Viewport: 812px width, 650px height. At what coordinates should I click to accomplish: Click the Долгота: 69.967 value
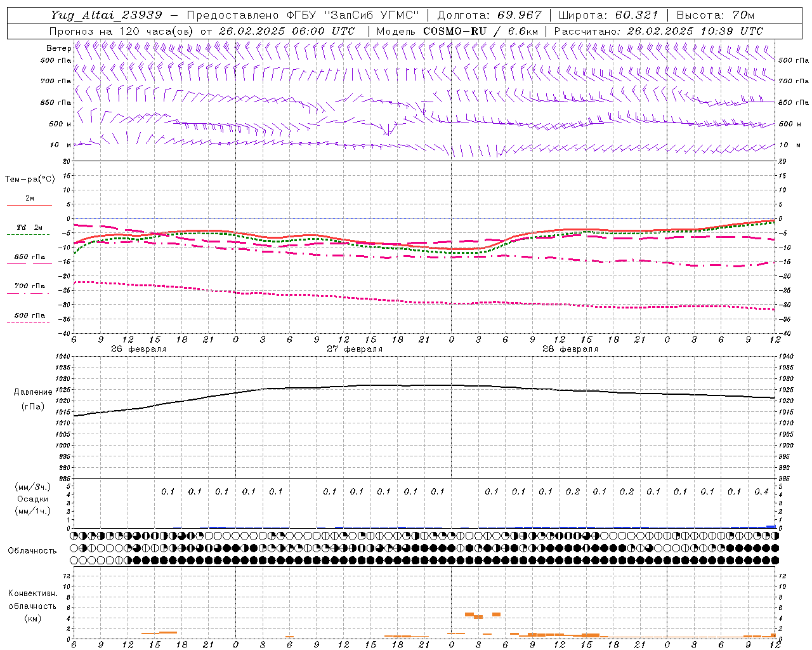[490, 15]
